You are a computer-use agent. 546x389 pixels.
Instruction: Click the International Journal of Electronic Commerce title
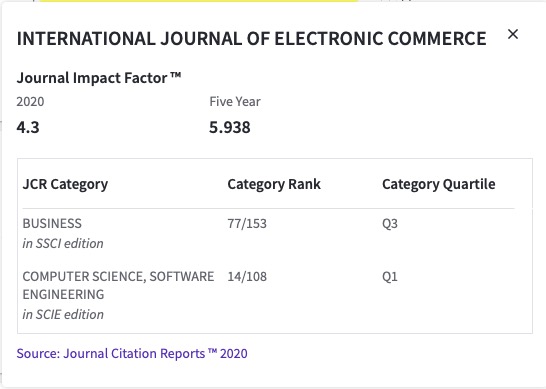(x=251, y=38)
